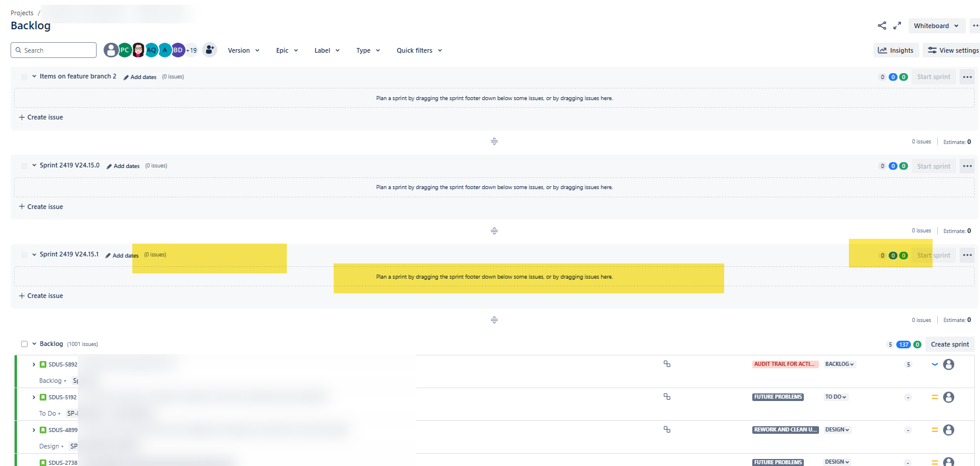
Task: Click the sprint footer drag handle below Sprint 2419 V24.15.0
Action: click(x=494, y=231)
